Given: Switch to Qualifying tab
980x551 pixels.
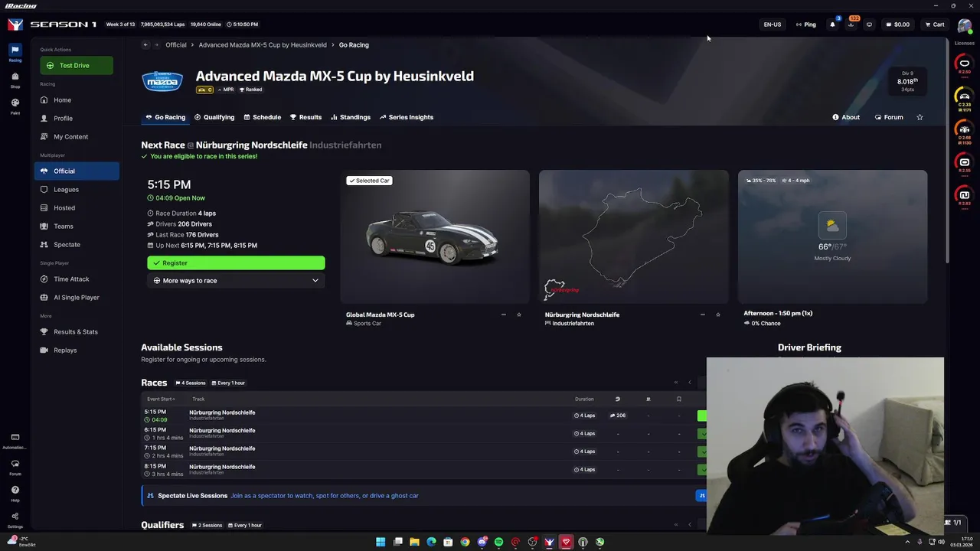Looking at the screenshot, I should 214,117.
